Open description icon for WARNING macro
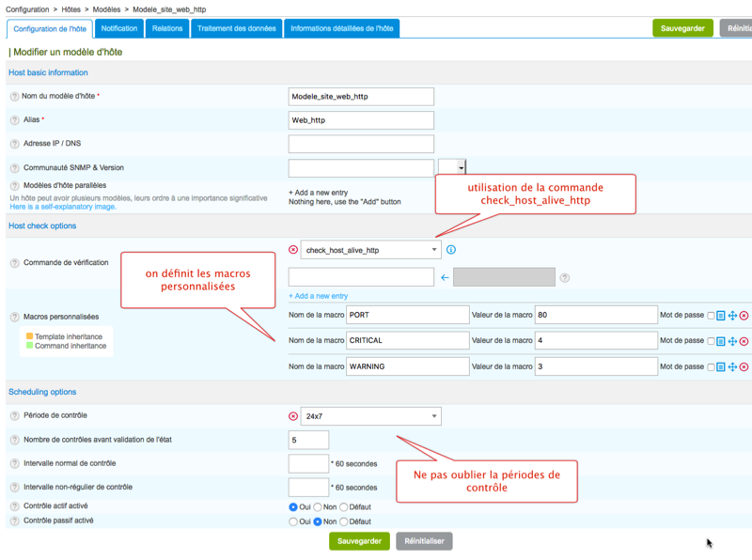 (721, 366)
